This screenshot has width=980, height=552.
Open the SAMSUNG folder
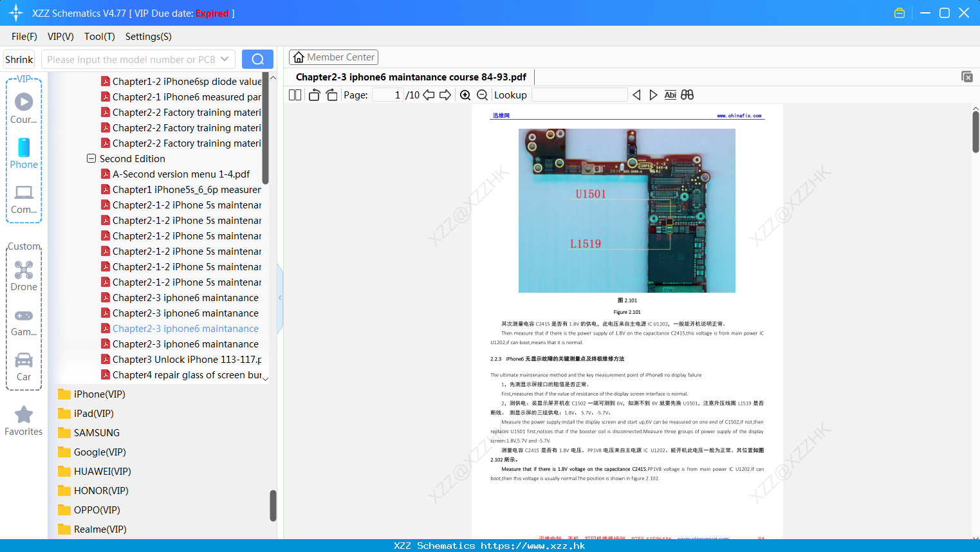coord(89,432)
